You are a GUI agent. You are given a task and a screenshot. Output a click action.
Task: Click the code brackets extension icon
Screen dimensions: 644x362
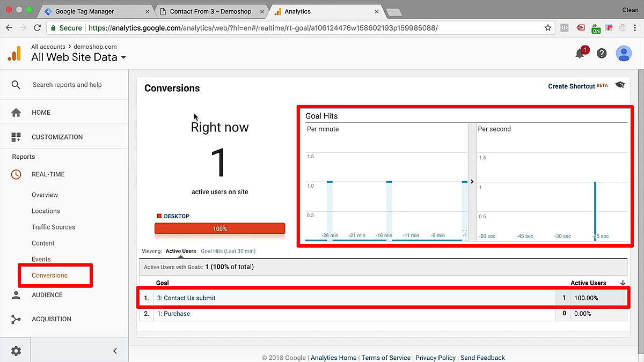pos(565,28)
